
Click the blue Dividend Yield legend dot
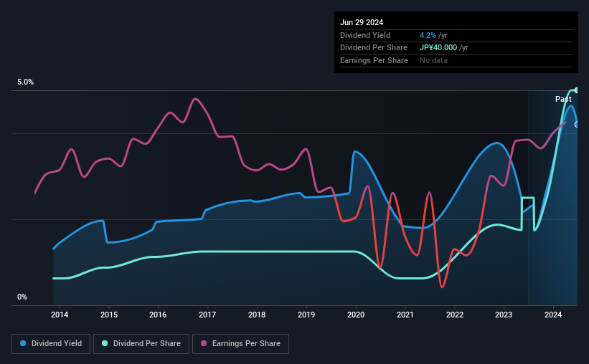point(23,343)
